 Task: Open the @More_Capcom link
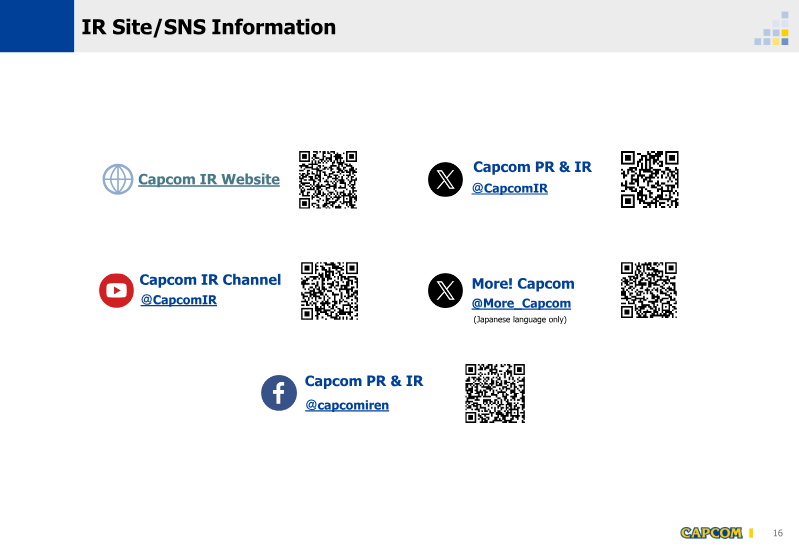coord(521,303)
